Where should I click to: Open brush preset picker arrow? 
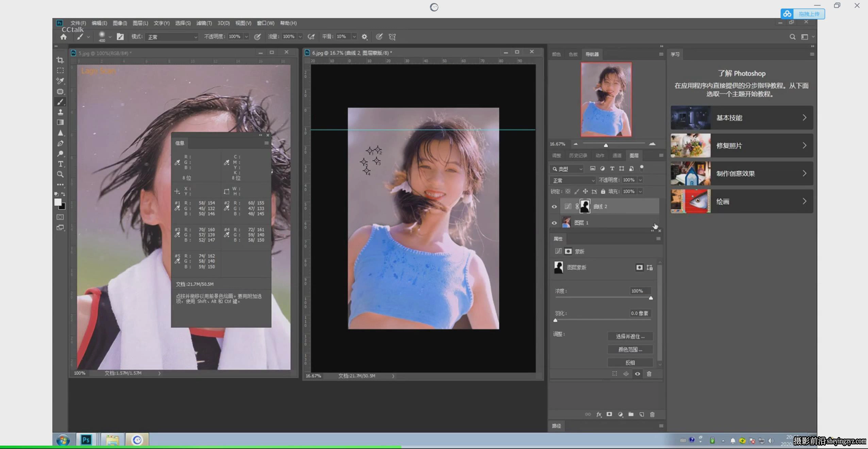[110, 37]
